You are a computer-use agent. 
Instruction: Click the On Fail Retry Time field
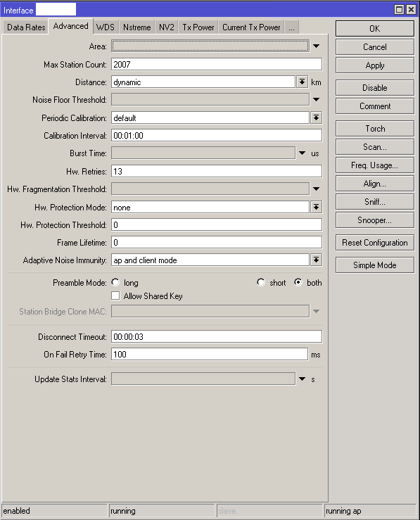(x=210, y=354)
